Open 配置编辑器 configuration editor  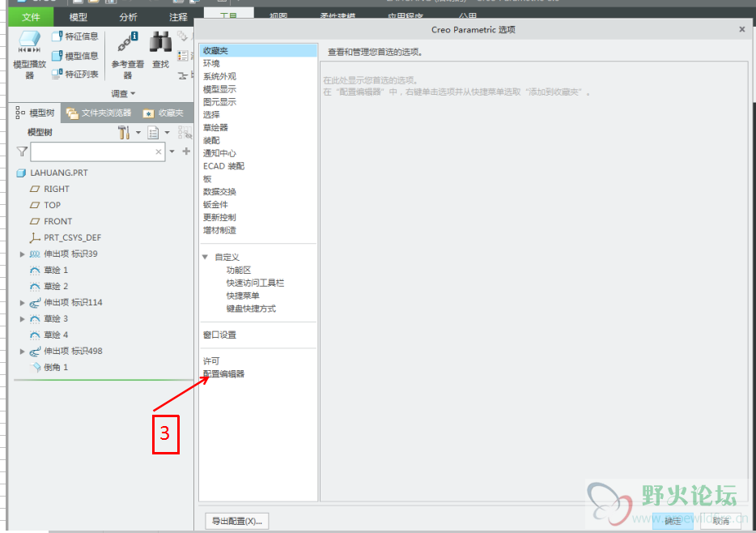223,373
